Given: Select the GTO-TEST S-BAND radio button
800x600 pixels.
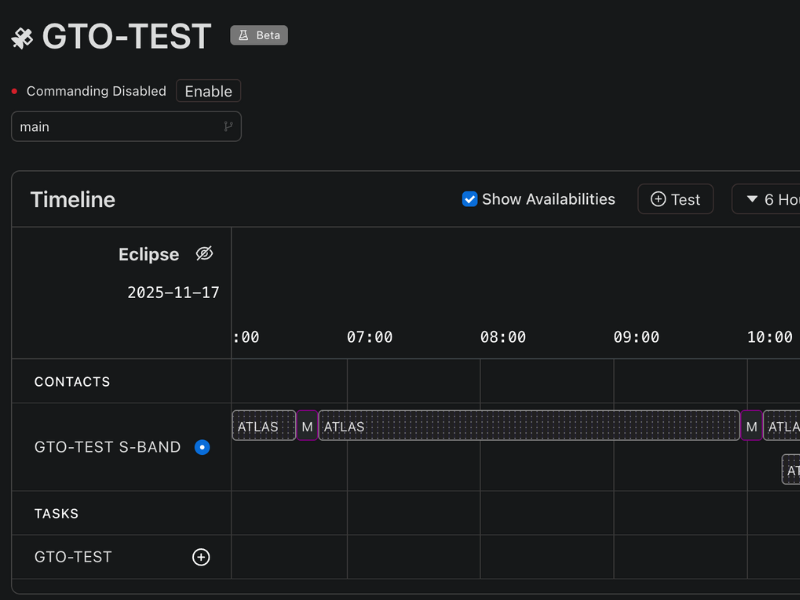Looking at the screenshot, I should click(202, 447).
